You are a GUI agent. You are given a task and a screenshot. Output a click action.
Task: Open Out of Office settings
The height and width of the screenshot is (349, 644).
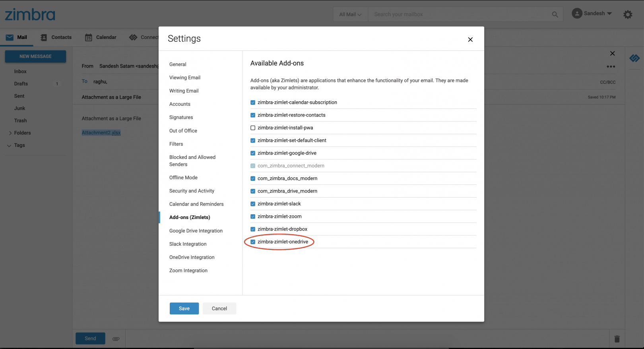pyautogui.click(x=183, y=131)
